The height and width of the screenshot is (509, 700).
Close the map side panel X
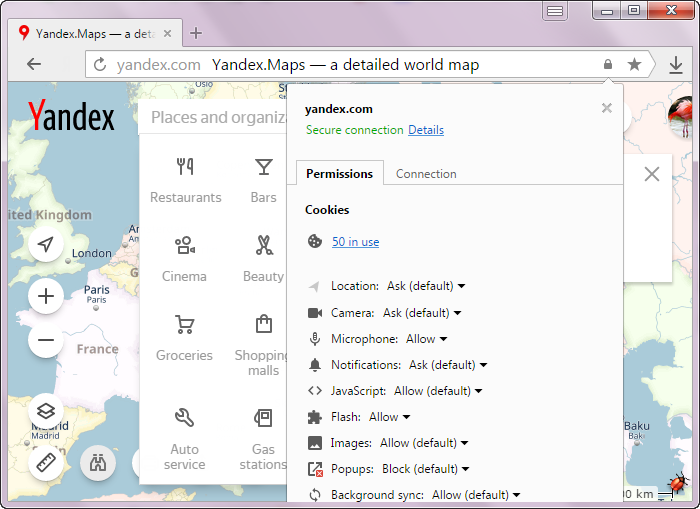tap(652, 174)
